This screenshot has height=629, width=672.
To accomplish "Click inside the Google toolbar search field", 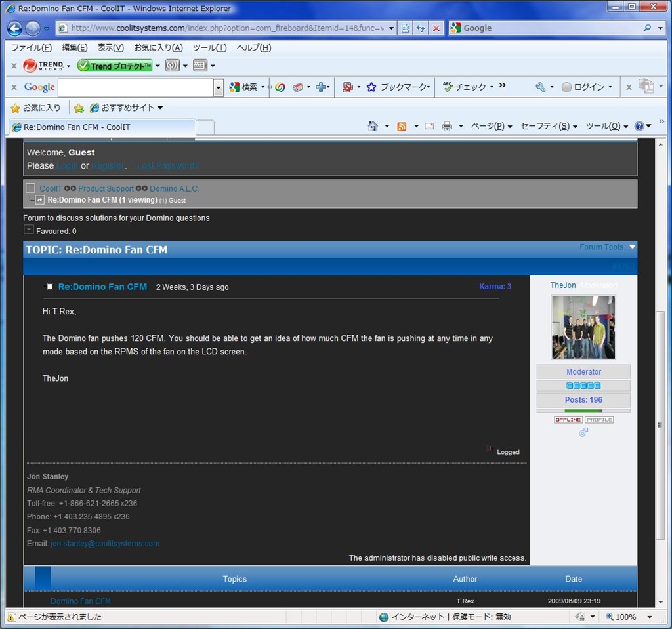I will (136, 87).
